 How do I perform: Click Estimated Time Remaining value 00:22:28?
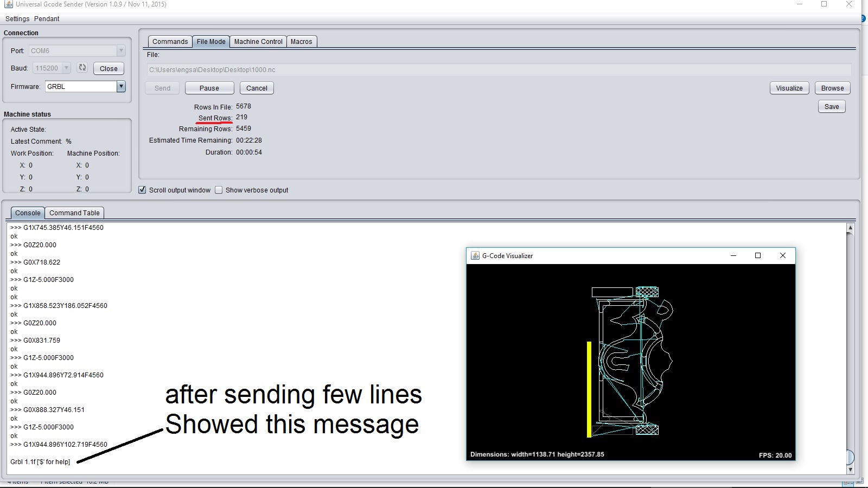249,140
